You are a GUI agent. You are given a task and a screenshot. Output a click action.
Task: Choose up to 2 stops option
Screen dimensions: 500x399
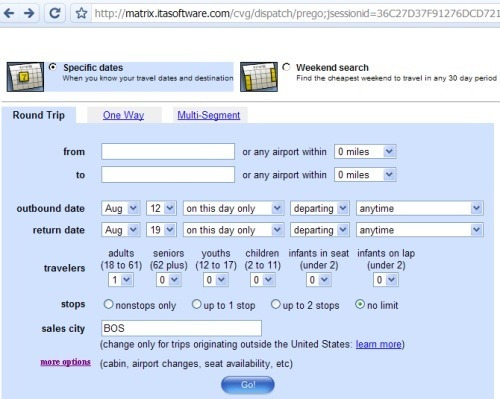click(x=276, y=304)
